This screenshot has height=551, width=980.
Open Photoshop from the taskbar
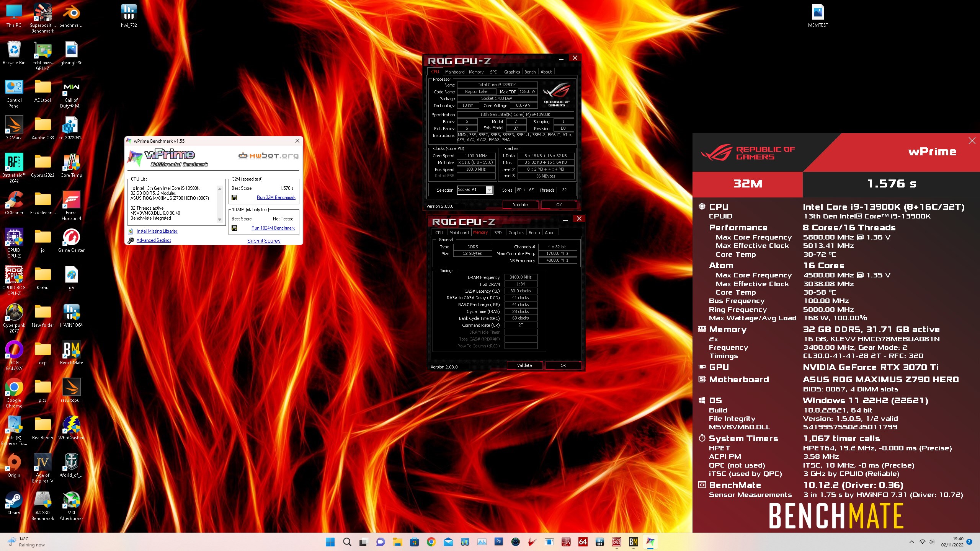(x=498, y=541)
